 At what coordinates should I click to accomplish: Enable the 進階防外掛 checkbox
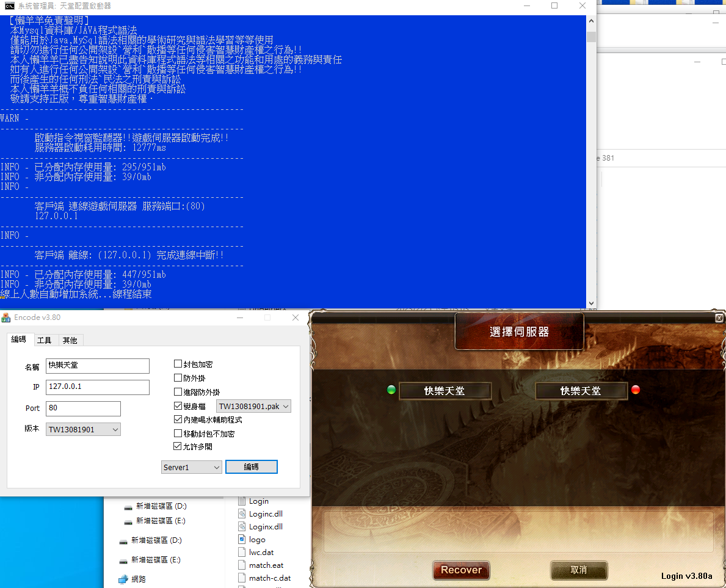click(x=178, y=391)
